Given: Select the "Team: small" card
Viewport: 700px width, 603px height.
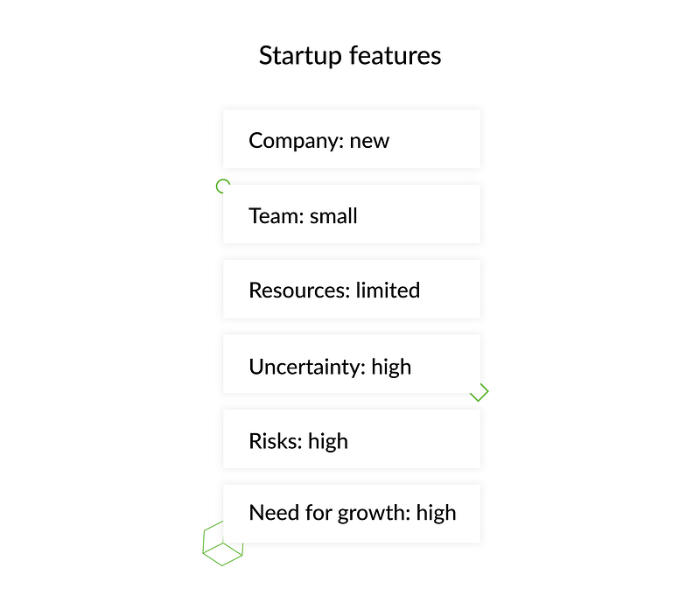Looking at the screenshot, I should 352,214.
